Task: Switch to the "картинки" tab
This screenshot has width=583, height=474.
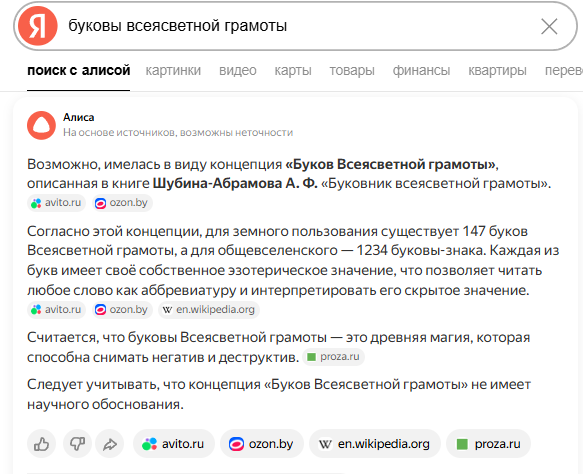Action: [x=173, y=70]
